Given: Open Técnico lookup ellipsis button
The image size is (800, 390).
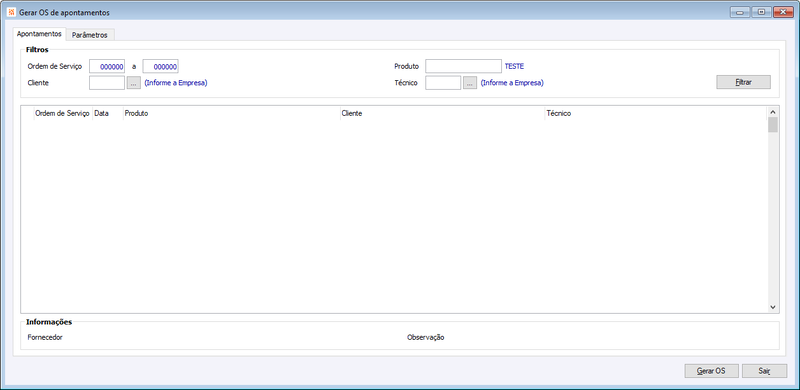Looking at the screenshot, I should 470,83.
